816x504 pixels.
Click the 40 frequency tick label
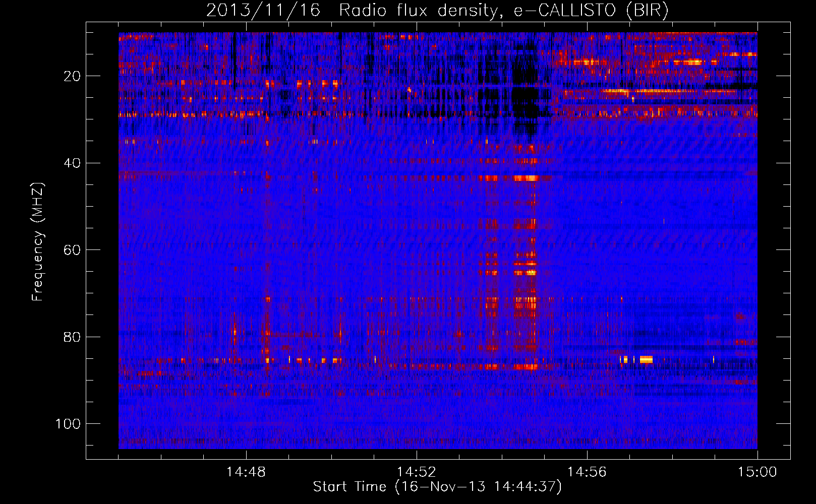point(72,163)
